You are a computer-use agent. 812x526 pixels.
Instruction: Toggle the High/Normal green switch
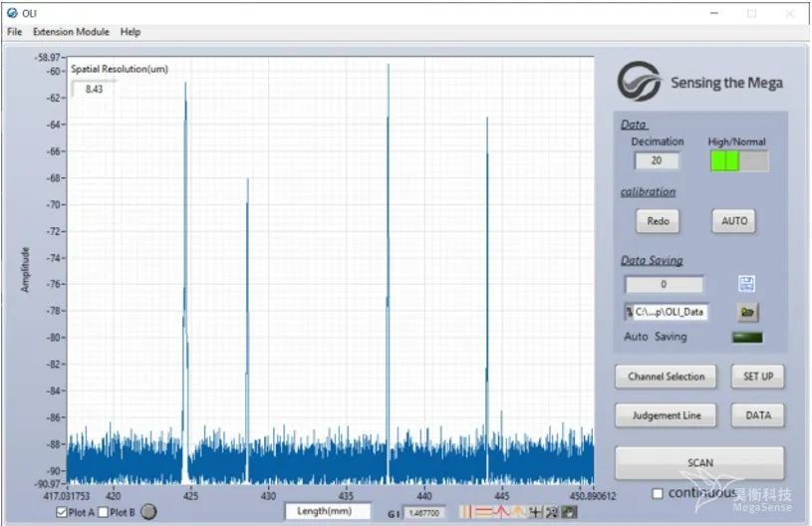click(x=738, y=160)
